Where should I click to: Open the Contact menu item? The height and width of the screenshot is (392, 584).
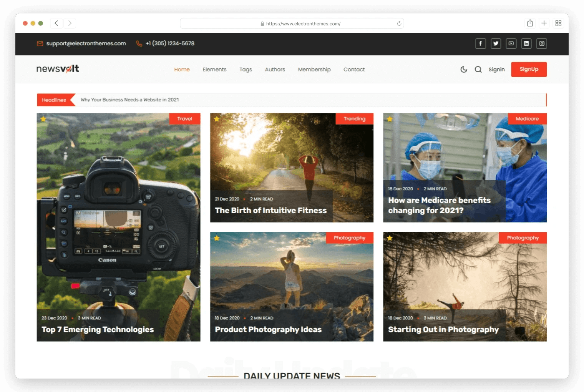click(354, 70)
